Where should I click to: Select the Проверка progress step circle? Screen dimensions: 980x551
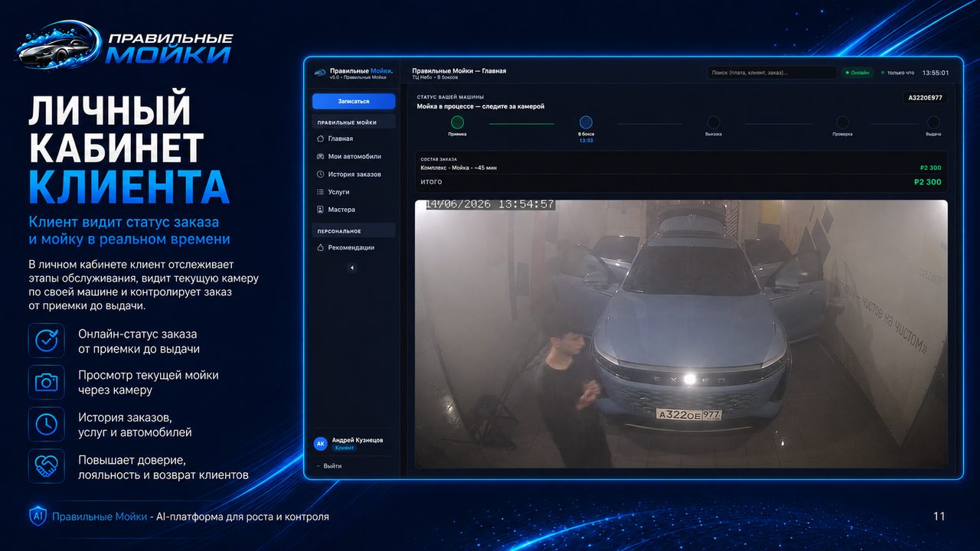click(842, 122)
